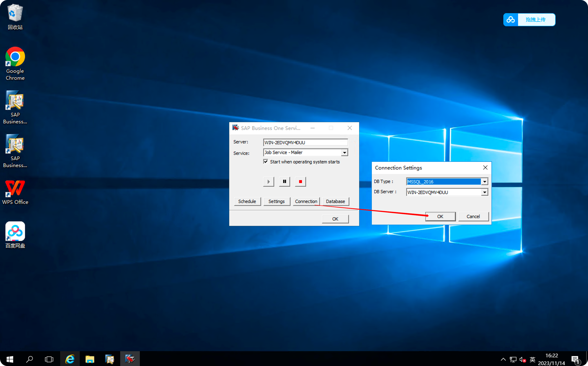Open the Service dropdown arrow
This screenshot has height=366, width=588.
pos(344,153)
